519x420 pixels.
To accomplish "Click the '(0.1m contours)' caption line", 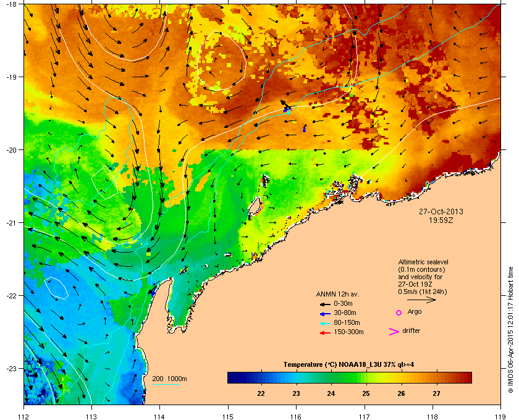I will 421,269.
